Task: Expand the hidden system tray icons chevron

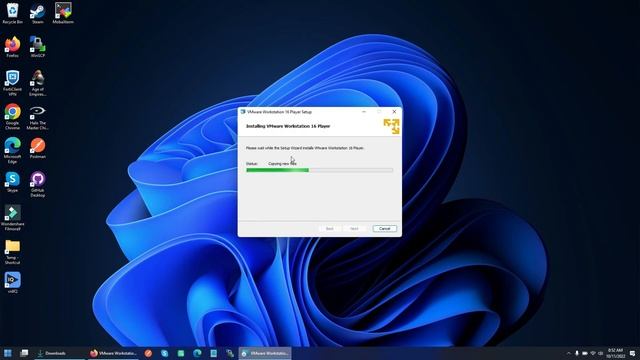Action: (x=569, y=353)
